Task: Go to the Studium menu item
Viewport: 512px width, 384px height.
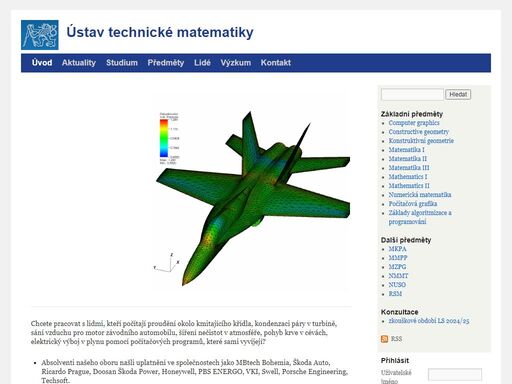Action: point(122,63)
